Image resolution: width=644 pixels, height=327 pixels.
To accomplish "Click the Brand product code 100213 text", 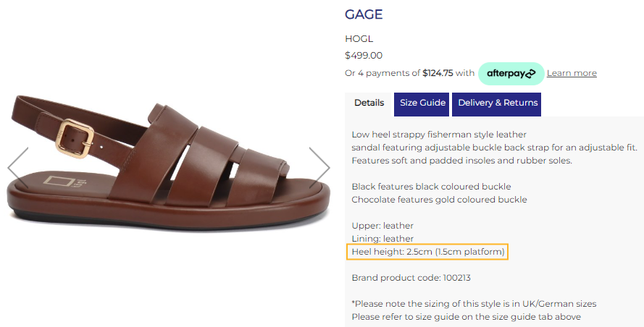I will (411, 278).
